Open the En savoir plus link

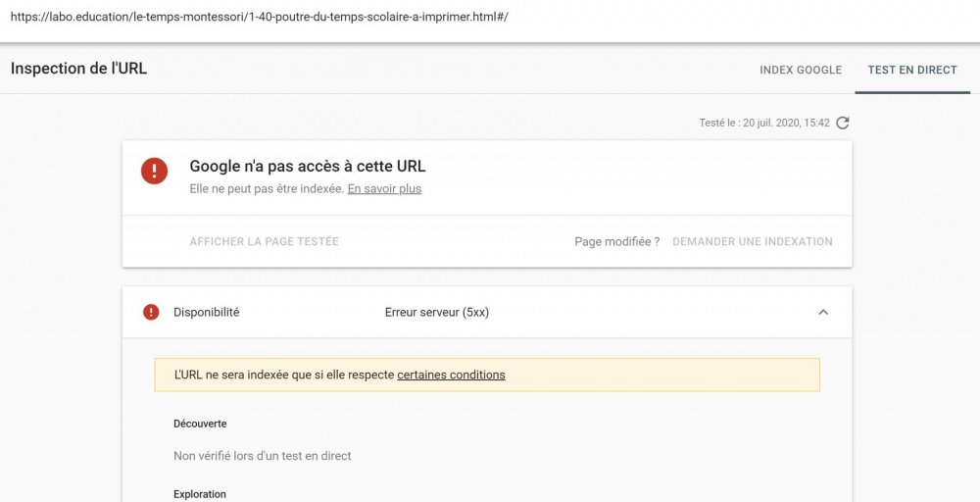(x=384, y=189)
